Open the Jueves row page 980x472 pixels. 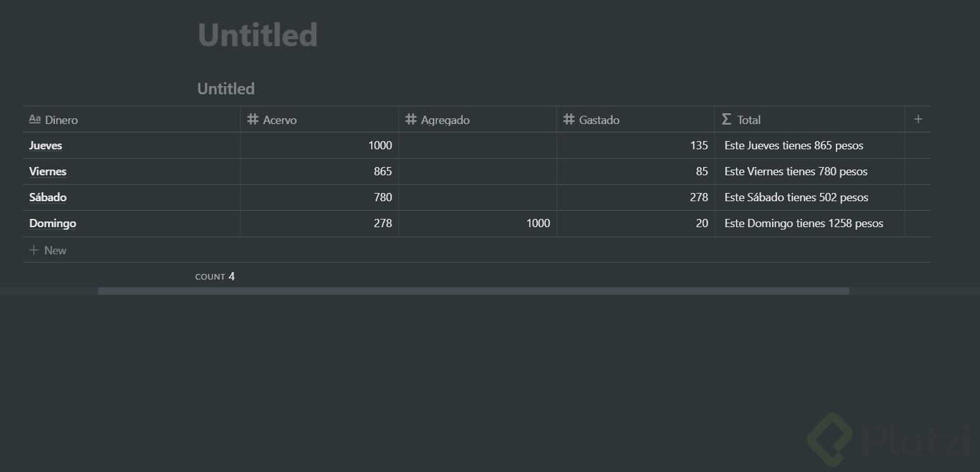(46, 146)
